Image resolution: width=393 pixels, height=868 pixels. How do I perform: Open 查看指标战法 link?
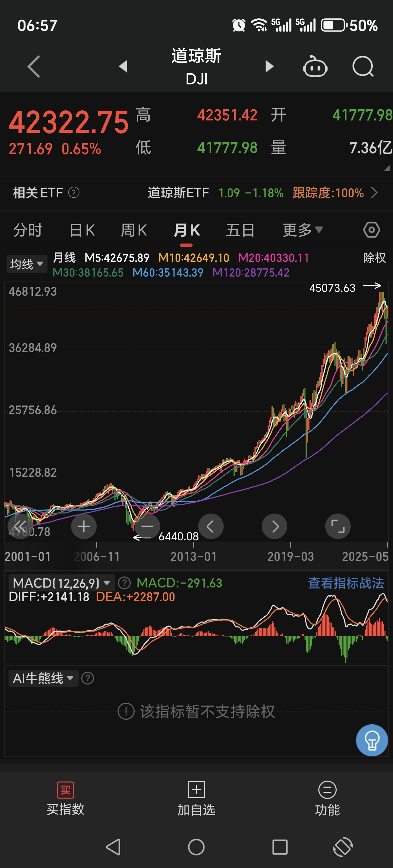click(346, 583)
